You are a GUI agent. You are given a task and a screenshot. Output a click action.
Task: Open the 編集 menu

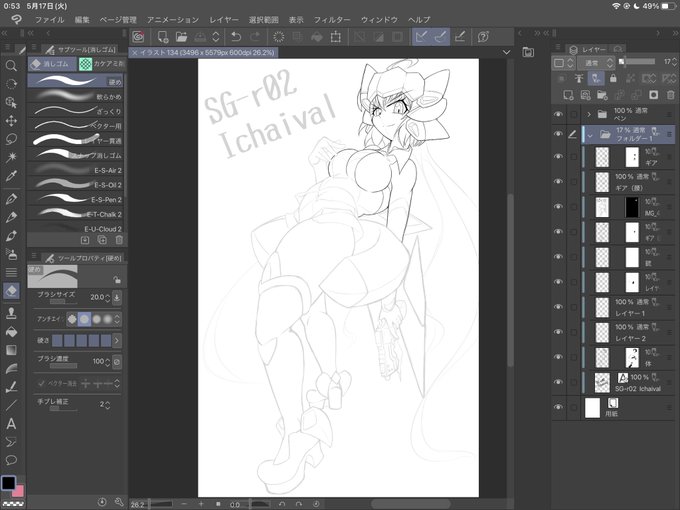82,20
